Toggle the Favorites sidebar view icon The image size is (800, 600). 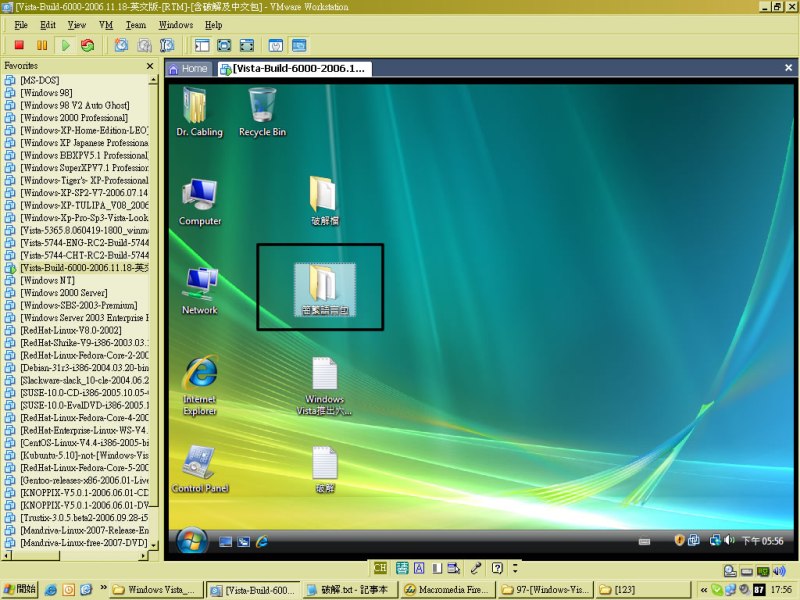click(201, 45)
